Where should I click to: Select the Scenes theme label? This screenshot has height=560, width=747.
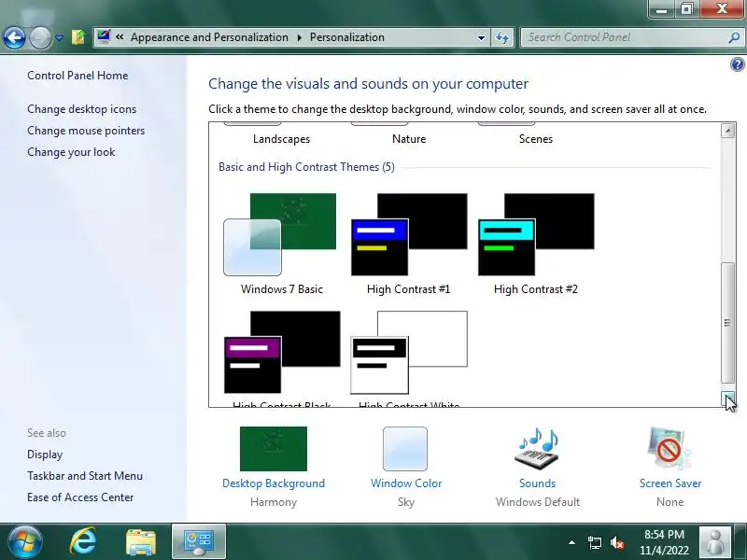(x=536, y=139)
